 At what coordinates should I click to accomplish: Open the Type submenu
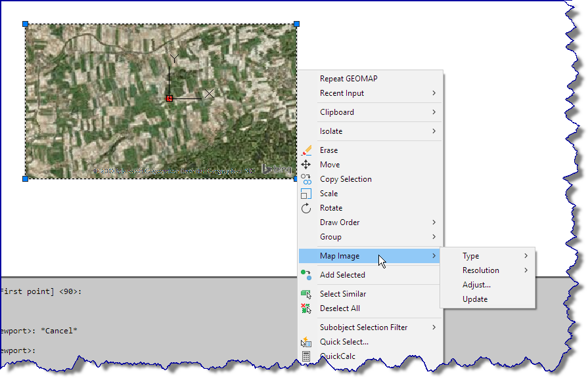click(x=470, y=255)
